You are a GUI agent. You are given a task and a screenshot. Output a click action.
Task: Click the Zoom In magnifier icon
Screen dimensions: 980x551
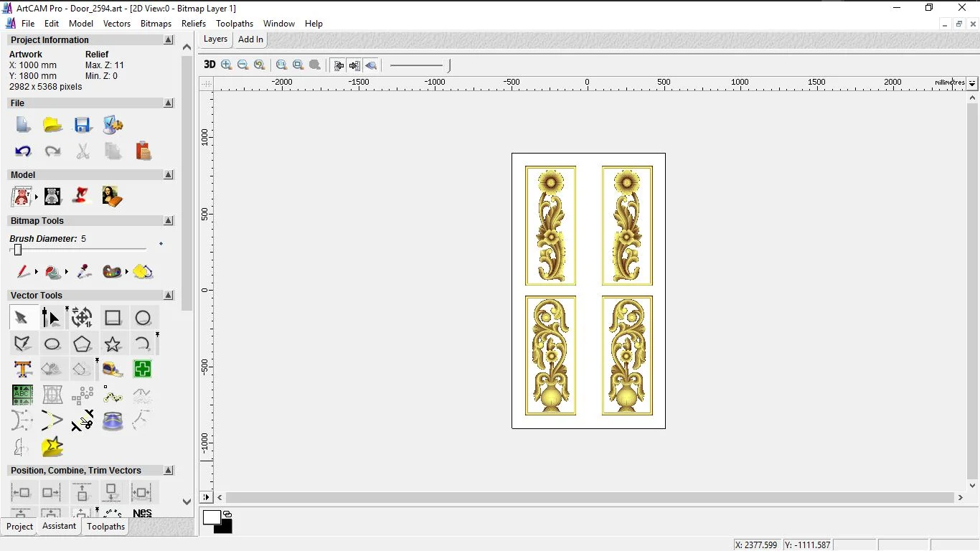pos(227,65)
